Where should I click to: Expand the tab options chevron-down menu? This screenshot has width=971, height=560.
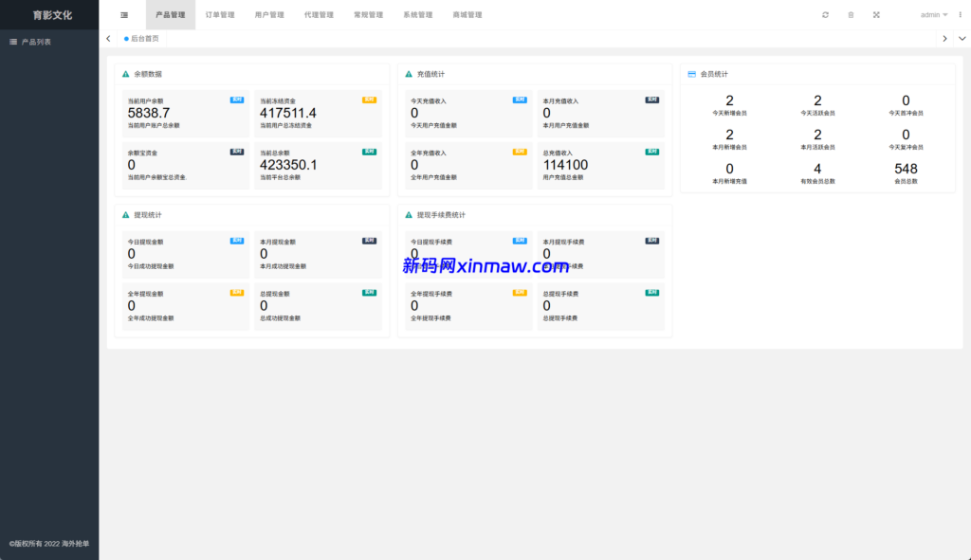(x=962, y=39)
